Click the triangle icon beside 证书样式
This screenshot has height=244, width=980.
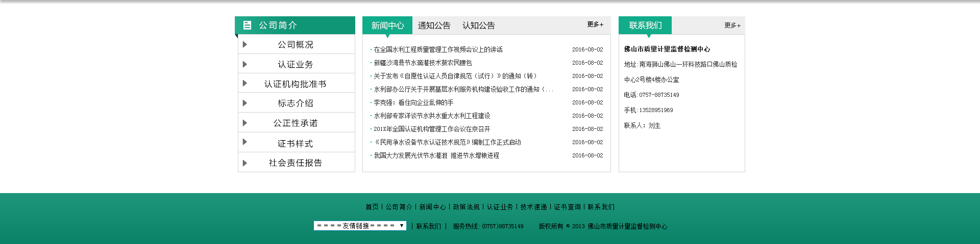click(245, 142)
